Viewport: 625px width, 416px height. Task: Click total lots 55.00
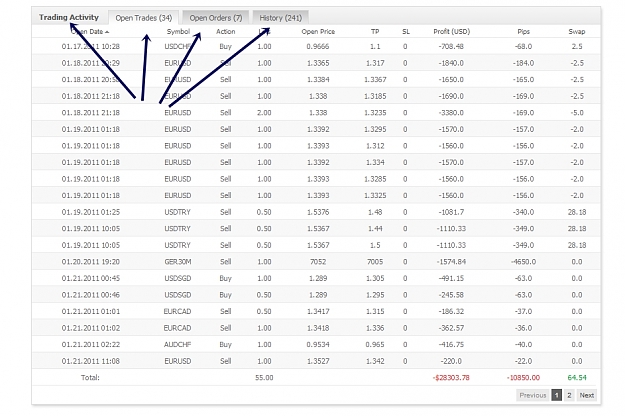(264, 378)
